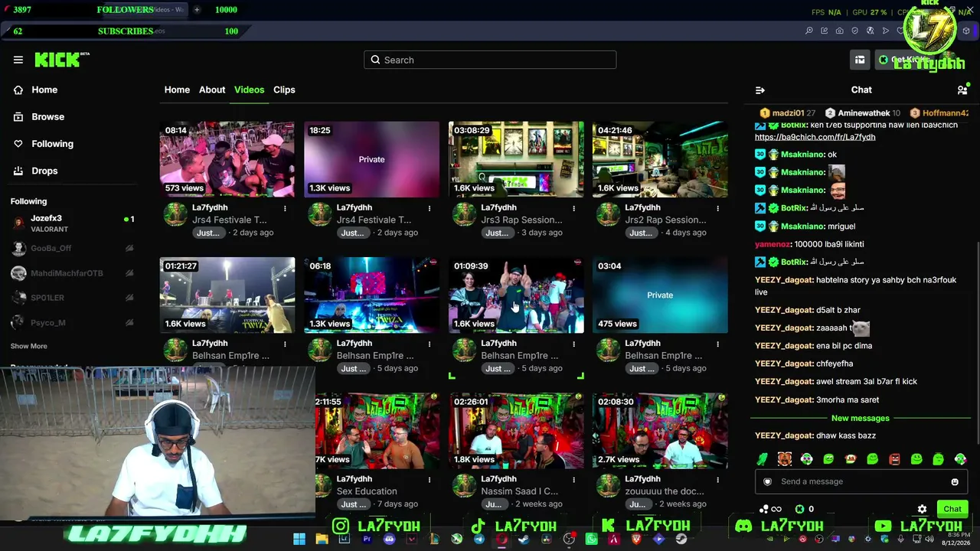Viewport: 980px width, 551px height.
Task: Click the chat identity shield icon
Action: coord(768,481)
